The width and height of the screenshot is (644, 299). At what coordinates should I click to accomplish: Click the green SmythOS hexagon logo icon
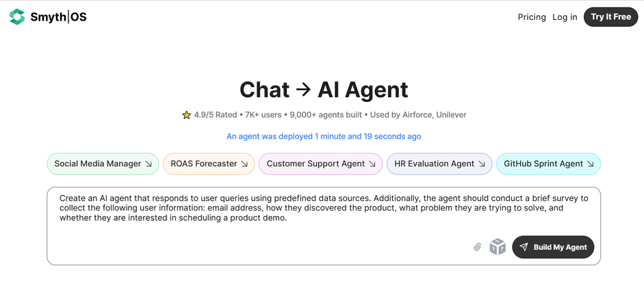click(17, 17)
